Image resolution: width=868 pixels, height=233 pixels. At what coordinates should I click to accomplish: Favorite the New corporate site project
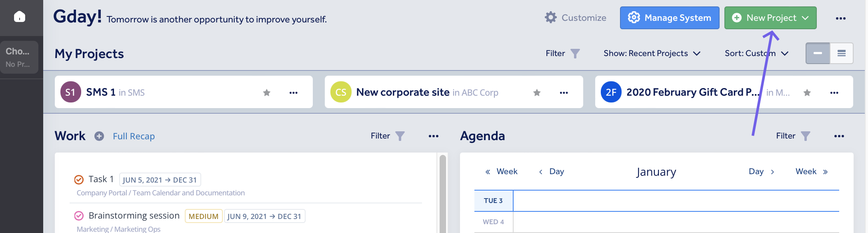point(537,93)
